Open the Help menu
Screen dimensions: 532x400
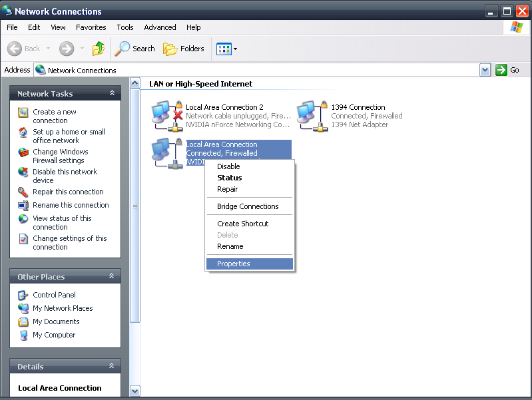tap(193, 27)
